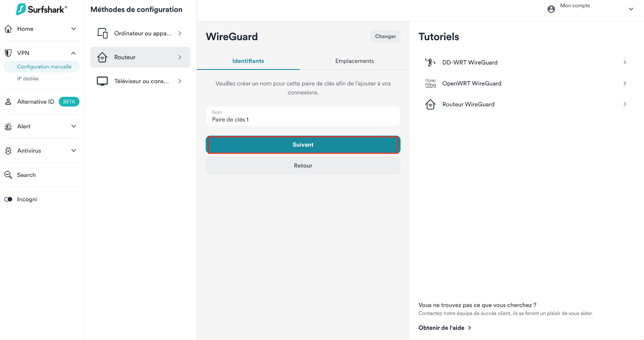
Task: Click the OpenWRT WireGuard chevron
Action: click(625, 83)
